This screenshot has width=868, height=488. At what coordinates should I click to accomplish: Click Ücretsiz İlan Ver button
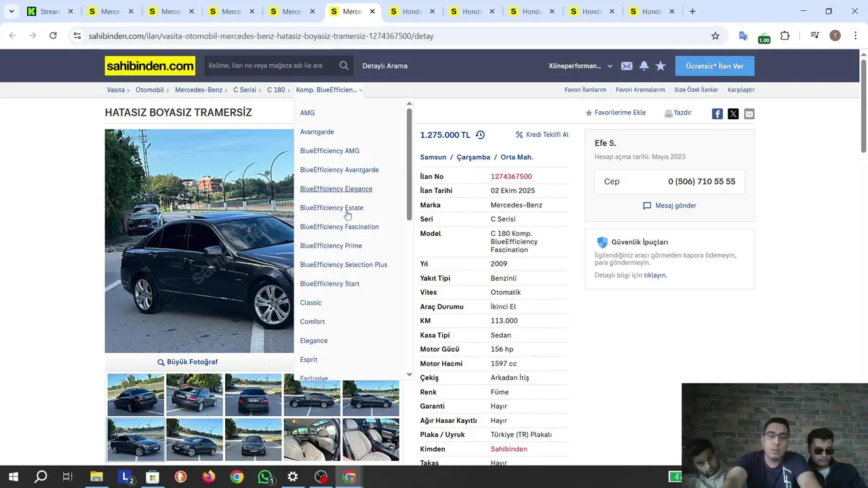click(x=714, y=66)
